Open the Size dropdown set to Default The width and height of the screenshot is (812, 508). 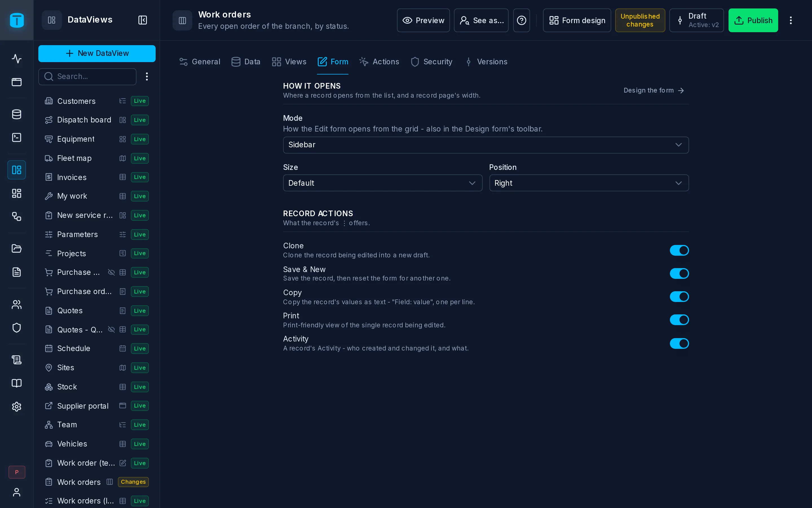tap(383, 183)
